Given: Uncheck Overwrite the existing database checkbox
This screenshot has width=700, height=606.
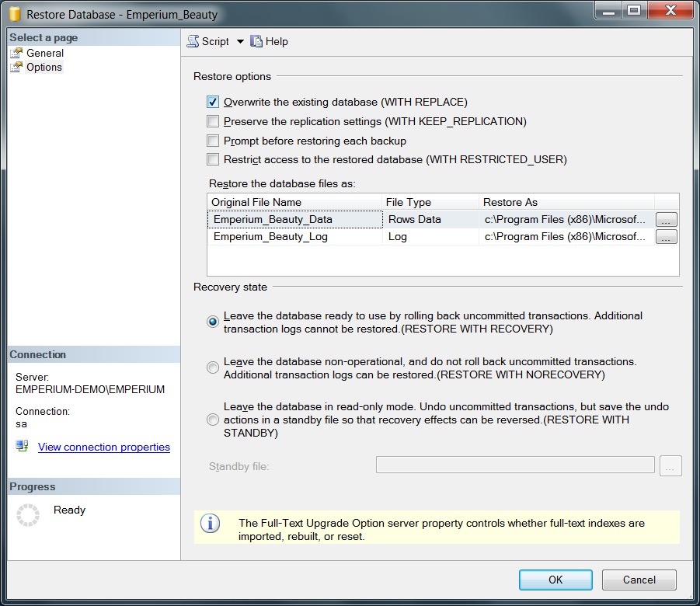Looking at the screenshot, I should (x=213, y=102).
